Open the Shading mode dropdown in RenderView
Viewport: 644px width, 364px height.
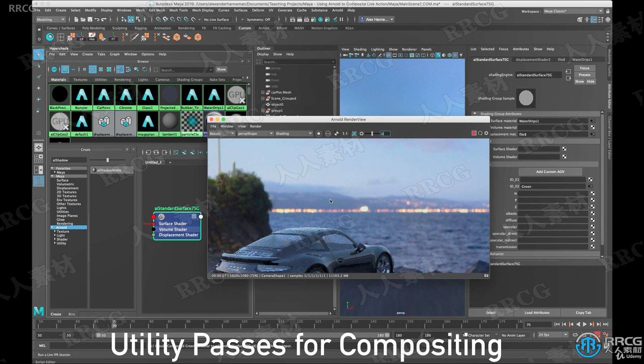[294, 133]
